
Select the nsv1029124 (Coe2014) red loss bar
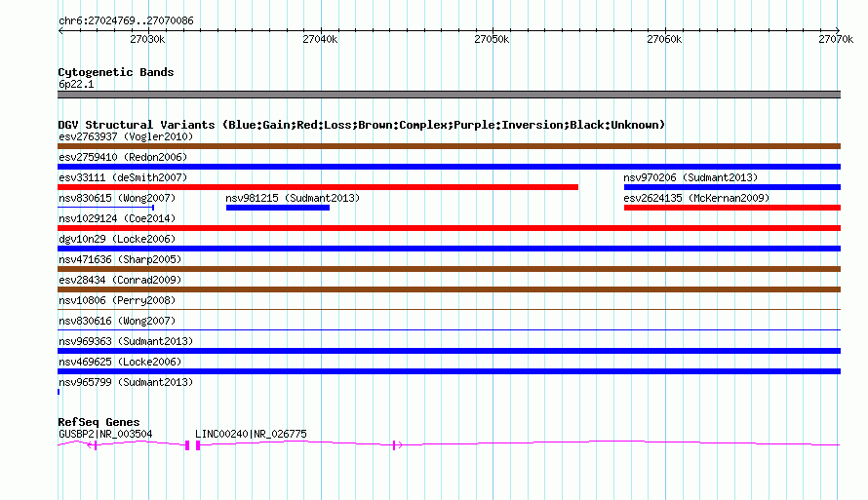pyautogui.click(x=449, y=228)
